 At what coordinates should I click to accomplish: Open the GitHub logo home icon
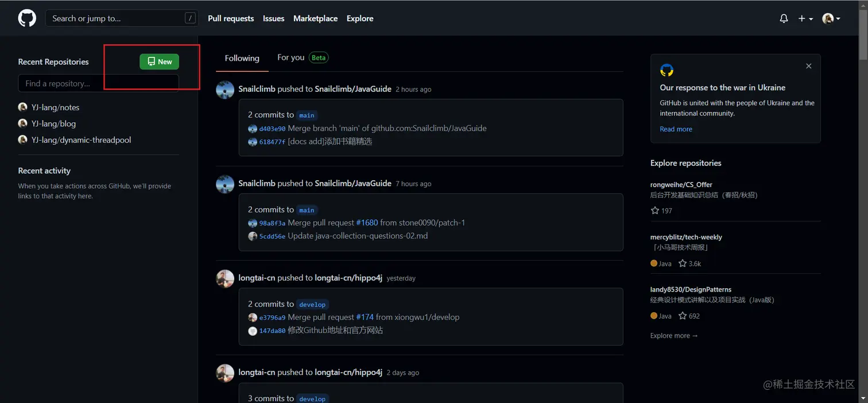tap(27, 18)
